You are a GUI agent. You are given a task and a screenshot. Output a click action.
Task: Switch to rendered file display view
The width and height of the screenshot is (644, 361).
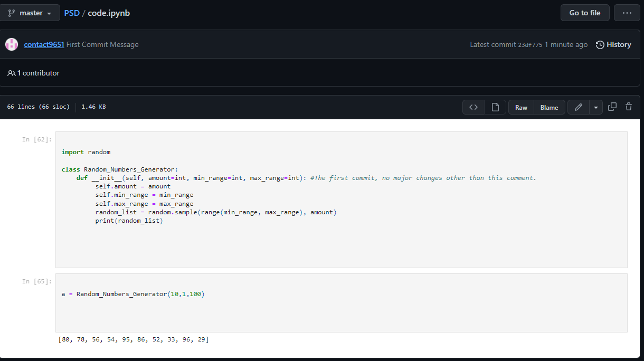click(495, 107)
